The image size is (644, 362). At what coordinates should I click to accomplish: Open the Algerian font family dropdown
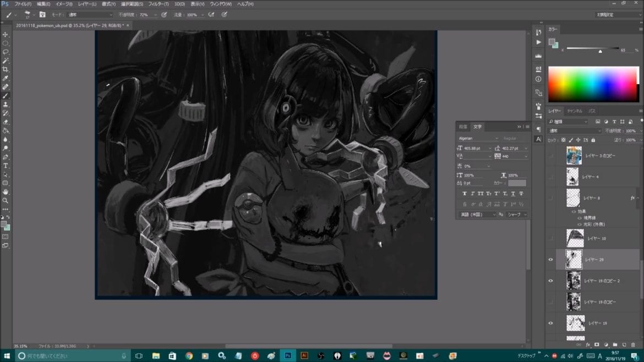(x=496, y=138)
